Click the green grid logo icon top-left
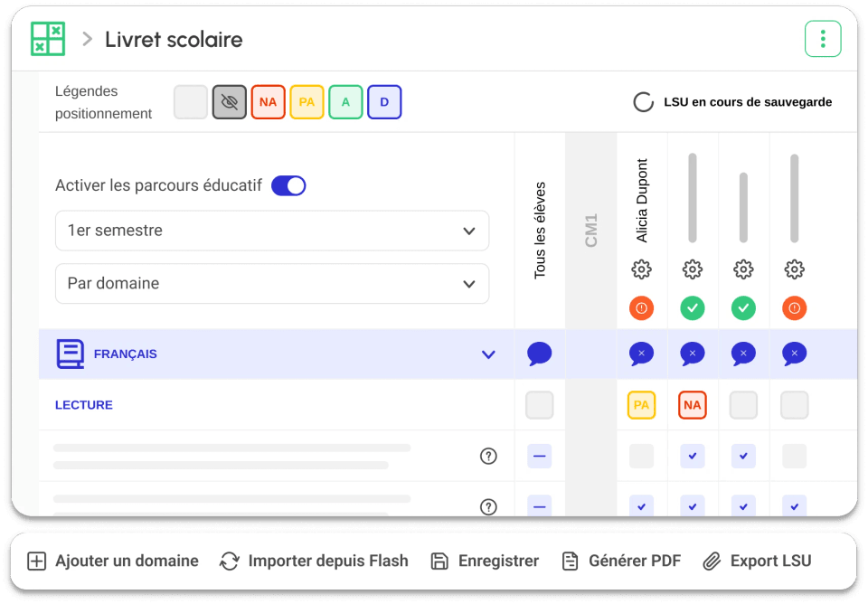 tap(47, 38)
